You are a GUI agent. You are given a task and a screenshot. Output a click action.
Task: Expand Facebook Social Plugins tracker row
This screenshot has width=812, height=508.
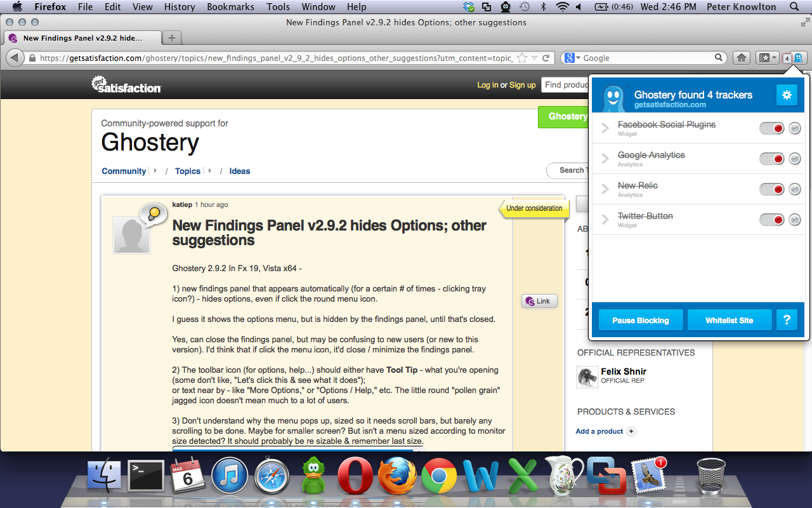click(x=605, y=128)
